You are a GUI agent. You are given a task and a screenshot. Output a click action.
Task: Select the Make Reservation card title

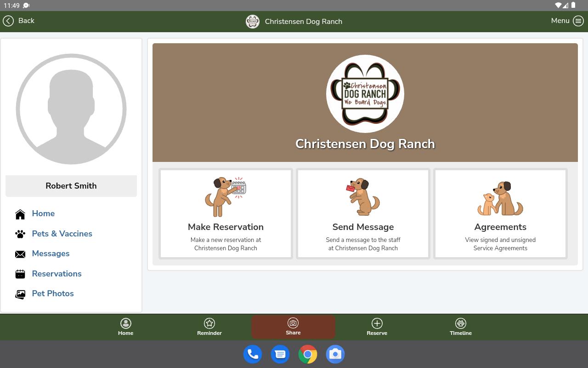point(226,227)
